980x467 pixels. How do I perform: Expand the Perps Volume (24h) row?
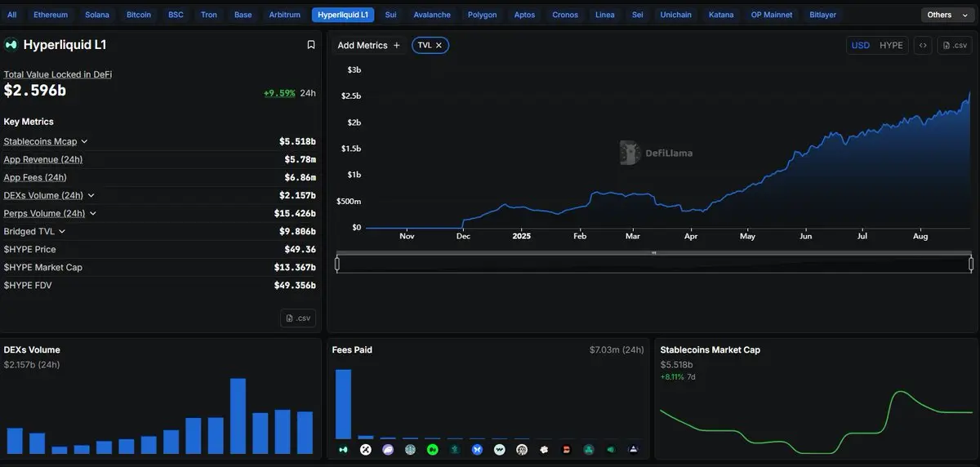pyautogui.click(x=93, y=214)
